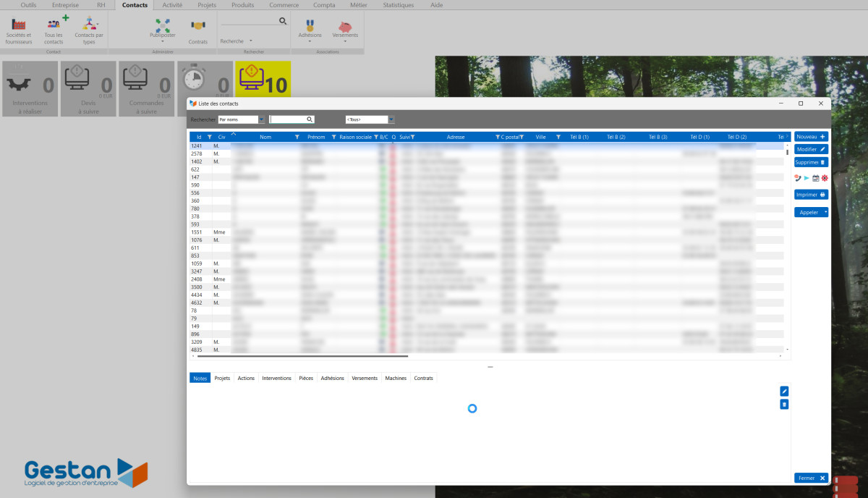The width and height of the screenshot is (868, 498).
Task: Click the trash delete note icon
Action: coord(784,404)
